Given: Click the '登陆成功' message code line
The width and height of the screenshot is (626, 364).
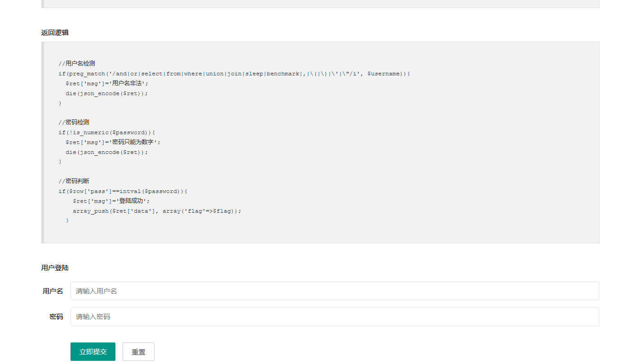Looking at the screenshot, I should tap(111, 201).
